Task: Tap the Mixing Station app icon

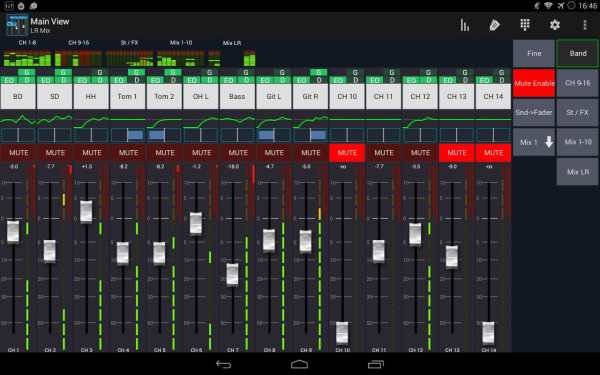Action: 17,25
